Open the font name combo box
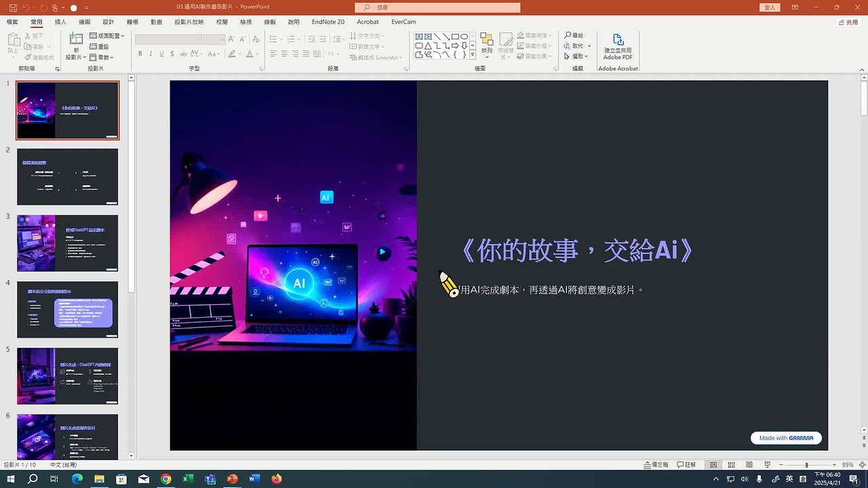868x488 pixels. tap(167, 39)
